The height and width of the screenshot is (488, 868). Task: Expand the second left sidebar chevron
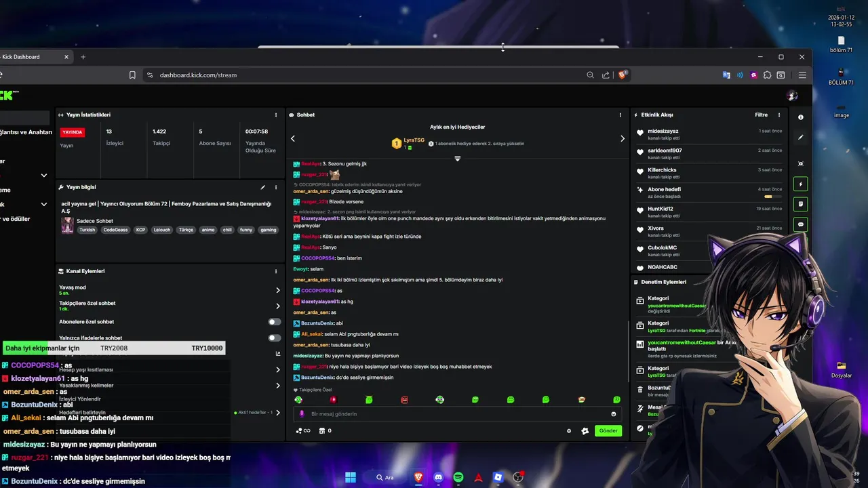[44, 204]
